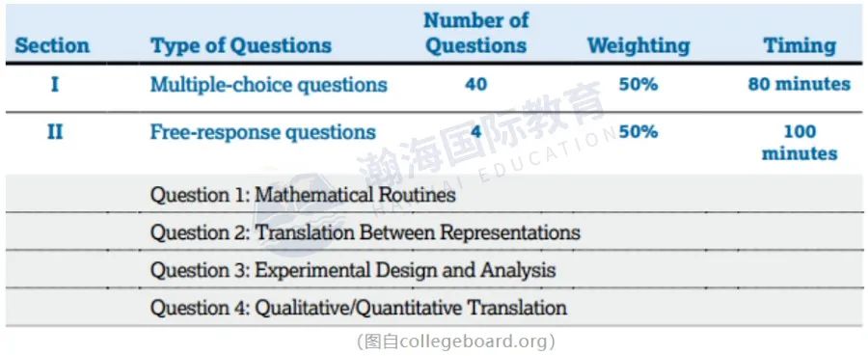
Task: Click Question 2: Translation Between Representations
Action: 366,233
